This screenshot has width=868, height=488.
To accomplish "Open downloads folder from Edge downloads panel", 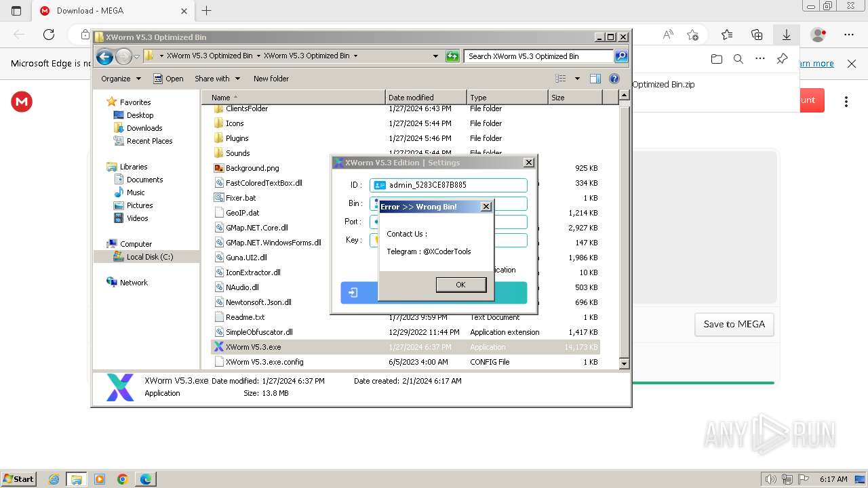I will tap(717, 59).
